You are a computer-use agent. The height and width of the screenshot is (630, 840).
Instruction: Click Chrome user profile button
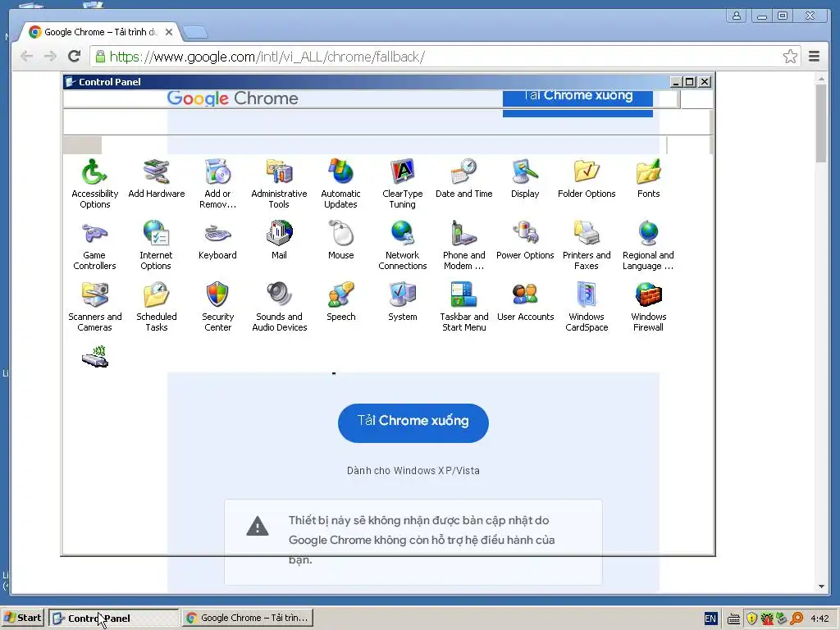[737, 16]
